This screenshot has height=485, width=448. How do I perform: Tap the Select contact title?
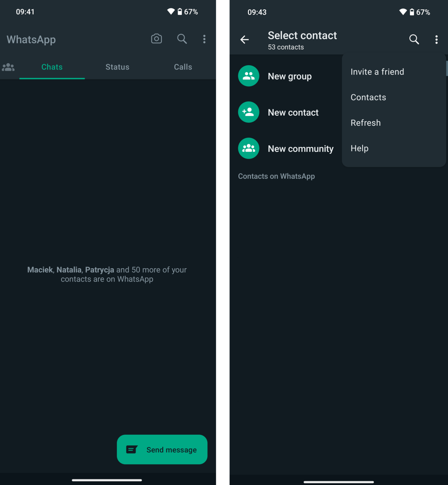[x=302, y=36]
